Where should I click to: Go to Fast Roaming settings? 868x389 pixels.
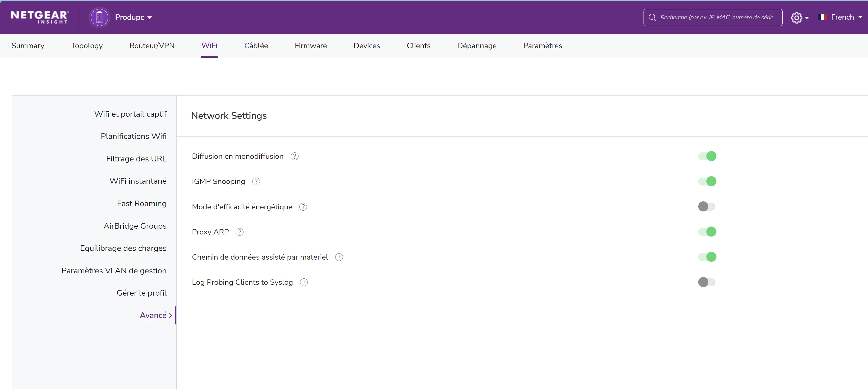[x=141, y=203]
